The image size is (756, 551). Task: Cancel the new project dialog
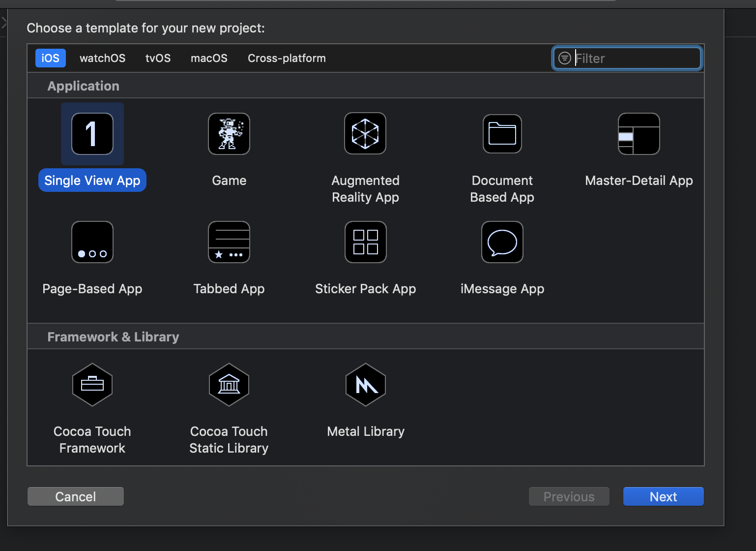pos(75,496)
